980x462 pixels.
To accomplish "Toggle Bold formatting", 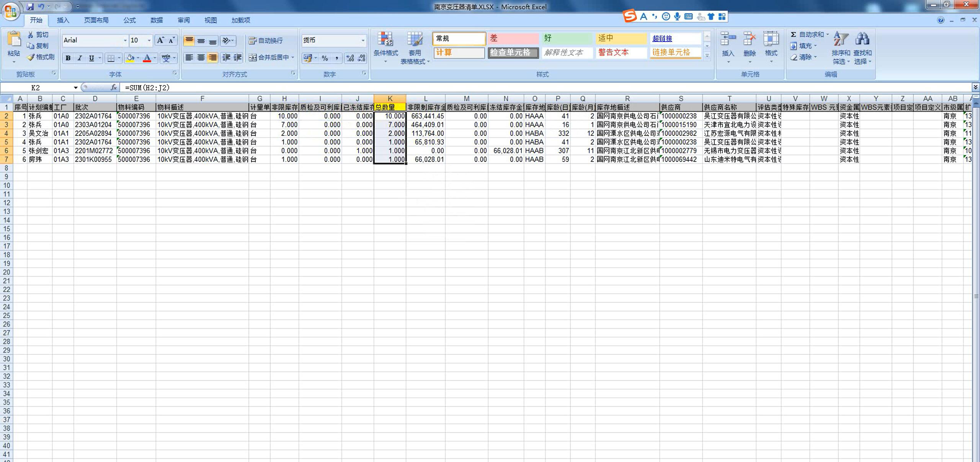I will [68, 58].
